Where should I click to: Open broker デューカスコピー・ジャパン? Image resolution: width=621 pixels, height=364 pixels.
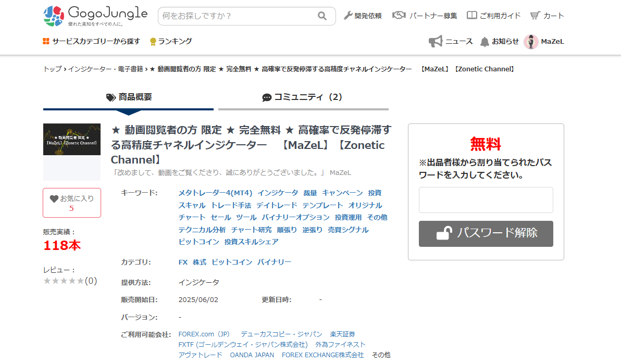click(282, 334)
